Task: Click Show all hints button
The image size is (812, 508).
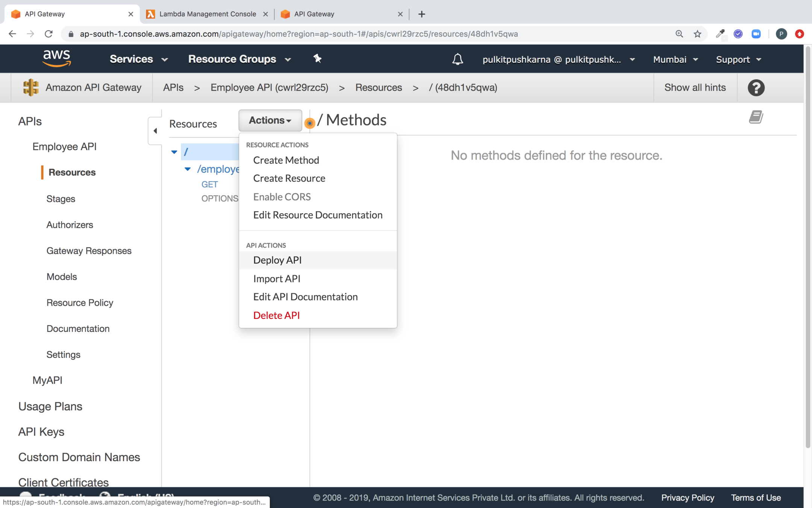Action: tap(695, 88)
